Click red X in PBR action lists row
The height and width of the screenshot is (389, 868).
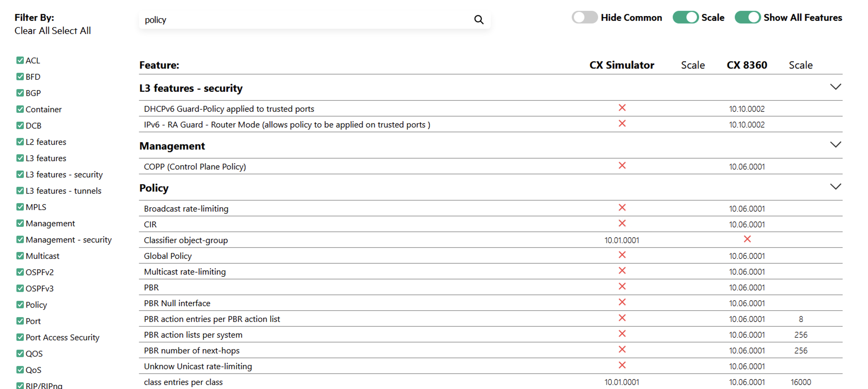coord(622,334)
